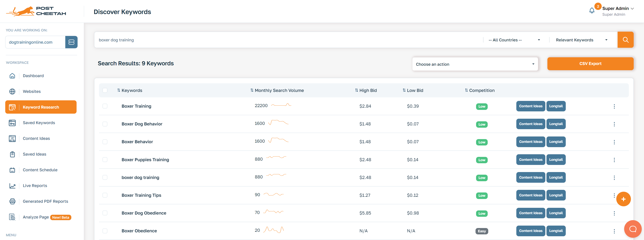644x240 pixels.
Task: Tick the Boxer Training Tips checkbox
Action: point(105,195)
